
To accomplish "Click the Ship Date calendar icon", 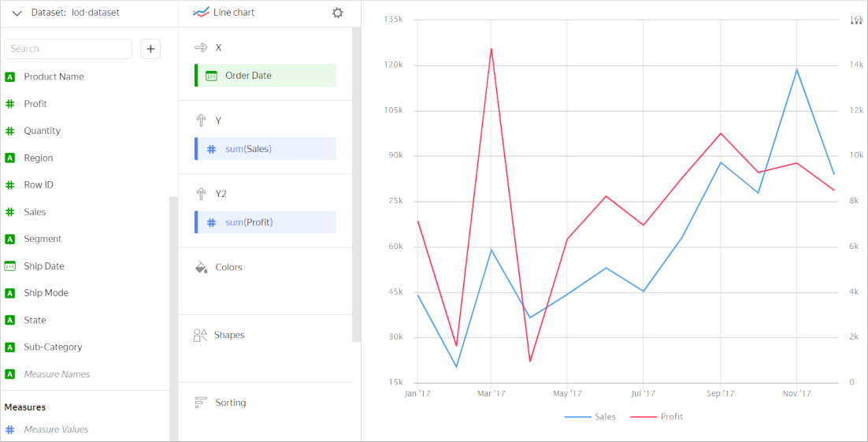I will point(10,266).
